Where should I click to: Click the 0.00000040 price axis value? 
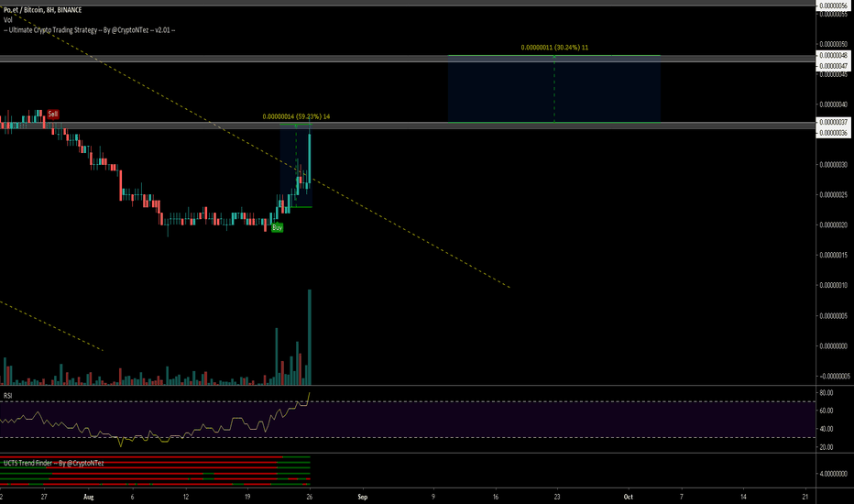pos(833,104)
